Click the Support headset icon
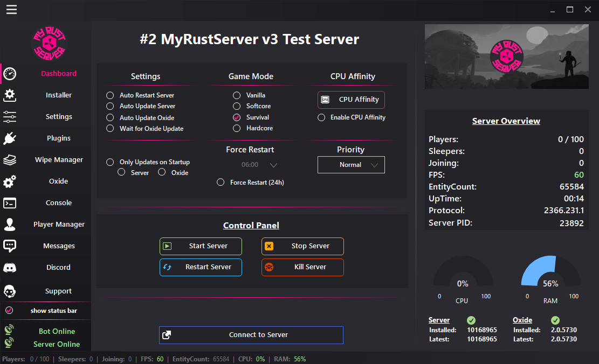Screen dimensions: 599x364 [x=10, y=291]
